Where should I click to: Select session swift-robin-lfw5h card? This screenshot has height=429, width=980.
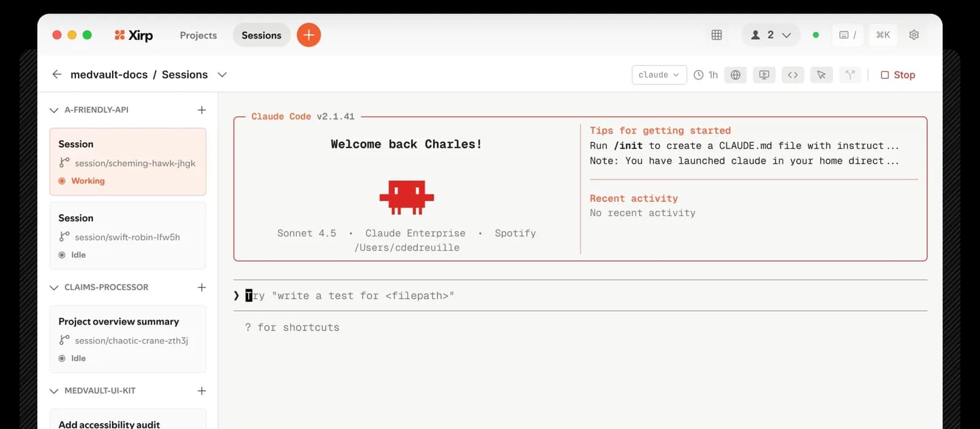coord(127,235)
